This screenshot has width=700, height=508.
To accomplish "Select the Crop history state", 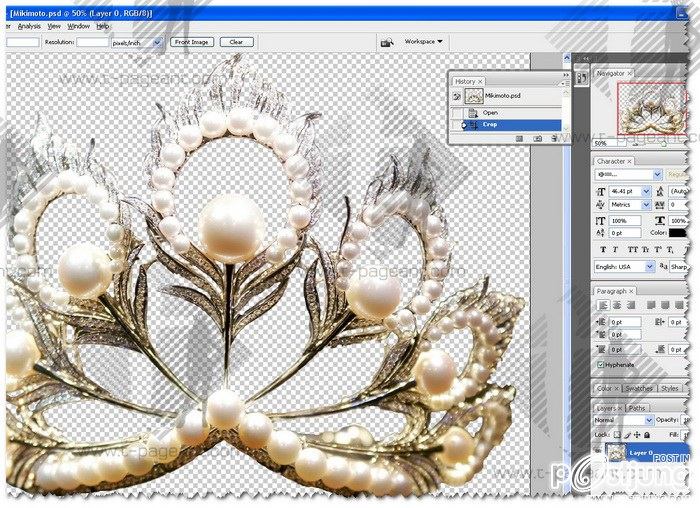I will coord(512,125).
